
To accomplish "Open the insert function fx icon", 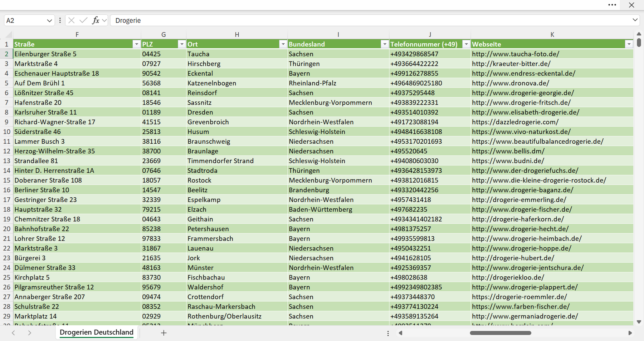I will point(96,20).
